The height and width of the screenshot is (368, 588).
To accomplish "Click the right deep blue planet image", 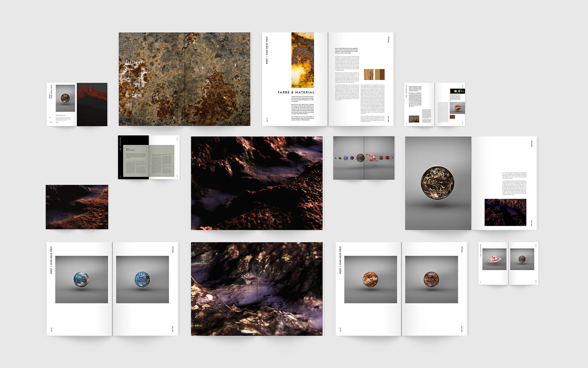I will pos(142,279).
